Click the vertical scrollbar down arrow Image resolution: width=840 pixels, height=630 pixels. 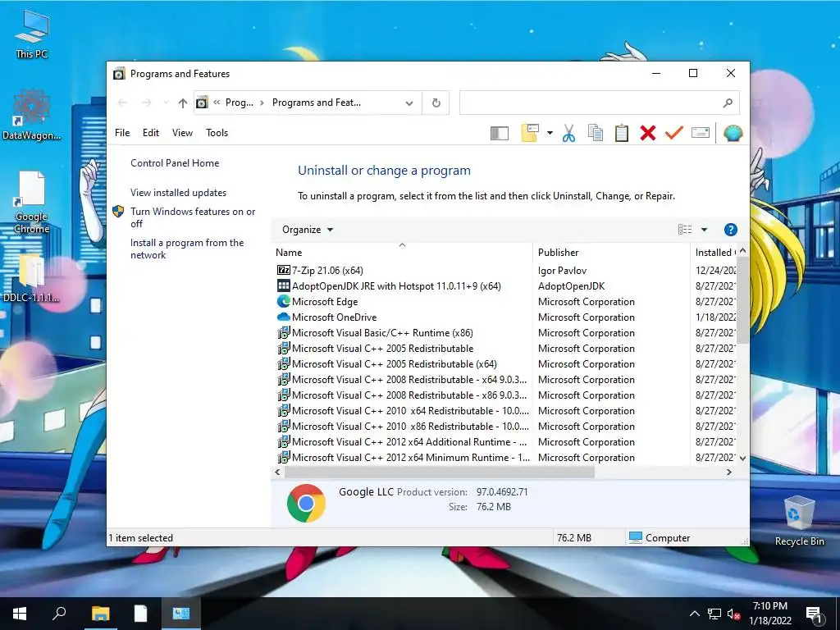point(742,458)
